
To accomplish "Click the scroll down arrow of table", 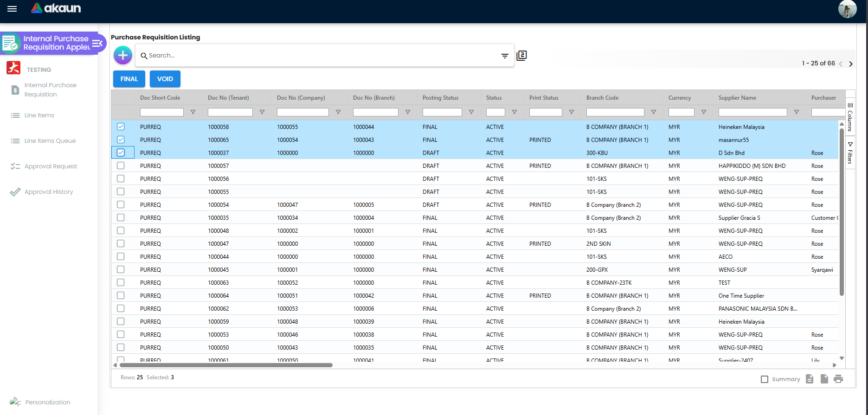I will coord(842,358).
